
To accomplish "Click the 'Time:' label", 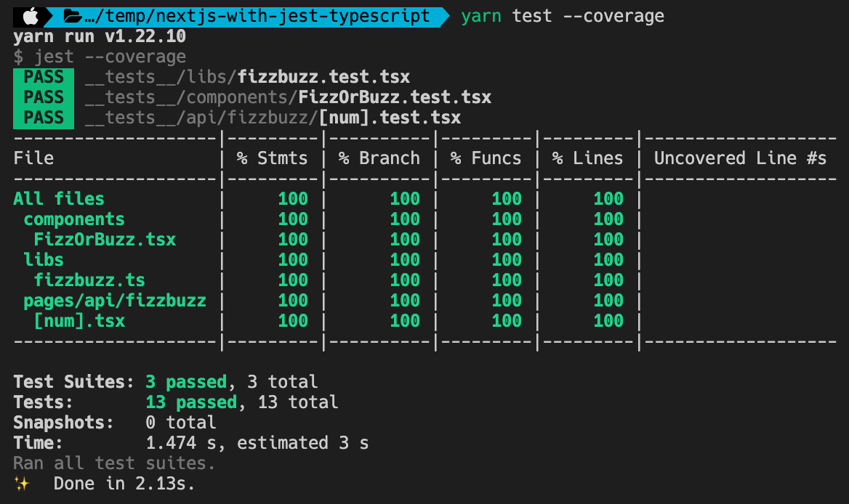I will (38, 444).
